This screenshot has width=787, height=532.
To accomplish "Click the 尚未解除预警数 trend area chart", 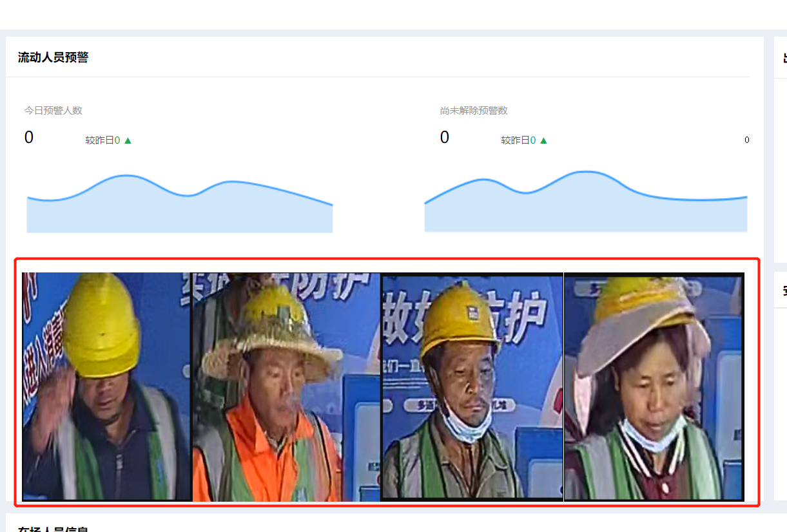I will (x=586, y=202).
